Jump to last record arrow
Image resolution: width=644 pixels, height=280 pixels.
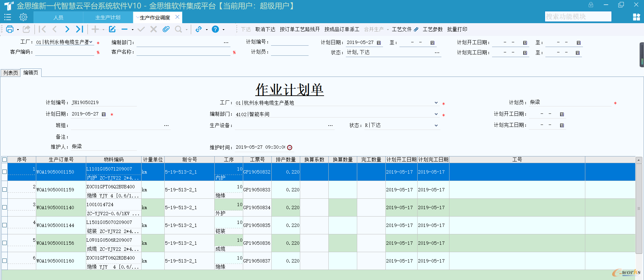(x=79, y=29)
